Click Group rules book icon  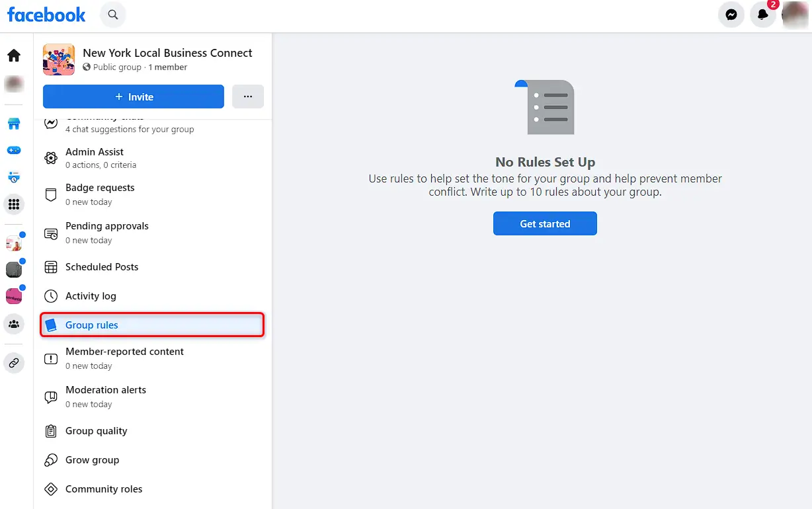click(51, 325)
